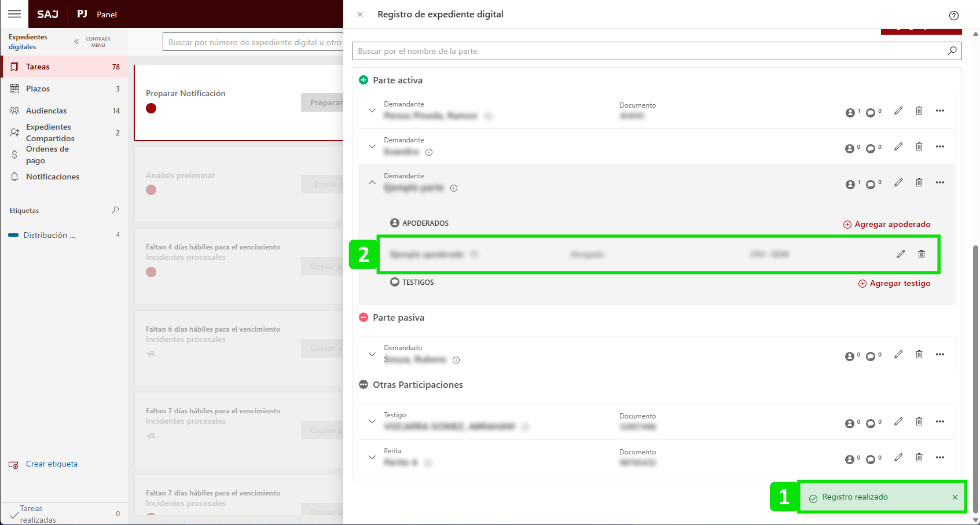Click Agregar apoderado link
980x525 pixels.
click(x=887, y=224)
